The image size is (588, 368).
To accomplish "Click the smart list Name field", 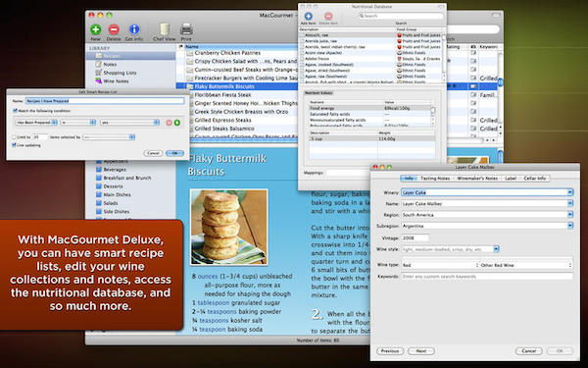I will pos(105,101).
